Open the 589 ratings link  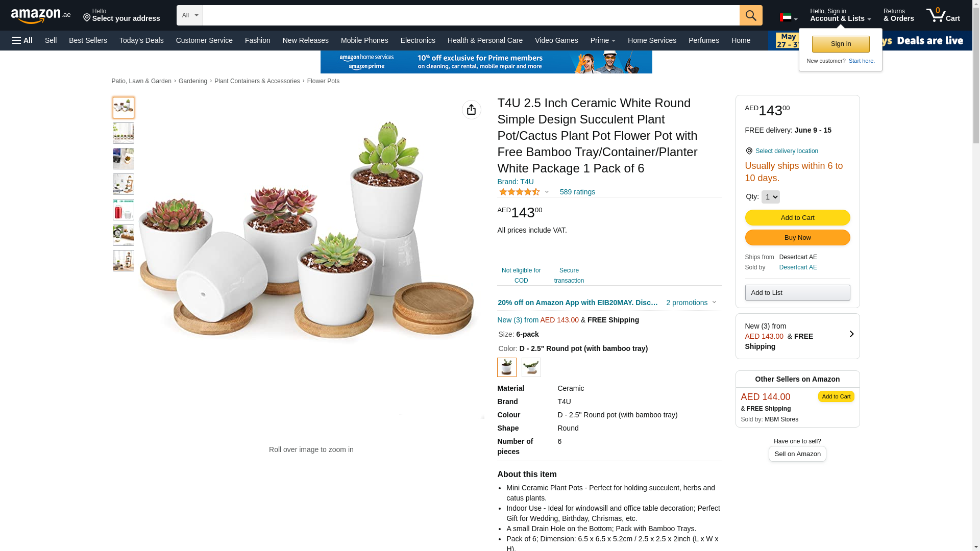pyautogui.click(x=577, y=192)
